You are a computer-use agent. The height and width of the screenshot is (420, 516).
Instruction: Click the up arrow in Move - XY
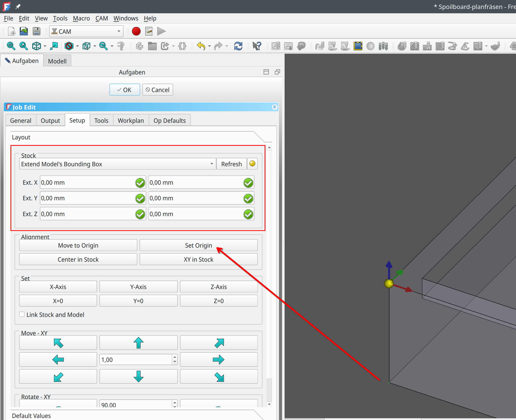[x=138, y=343]
